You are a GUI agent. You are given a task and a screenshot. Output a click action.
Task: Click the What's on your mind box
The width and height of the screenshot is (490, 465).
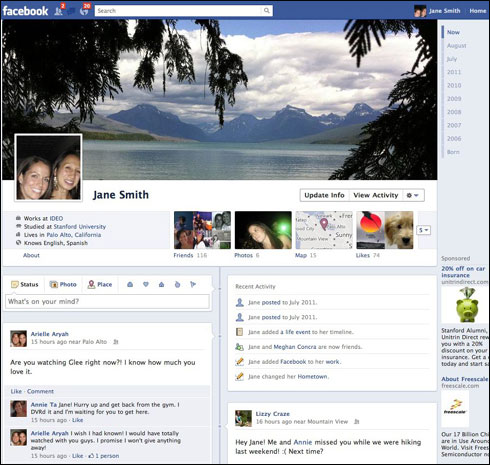[107, 302]
